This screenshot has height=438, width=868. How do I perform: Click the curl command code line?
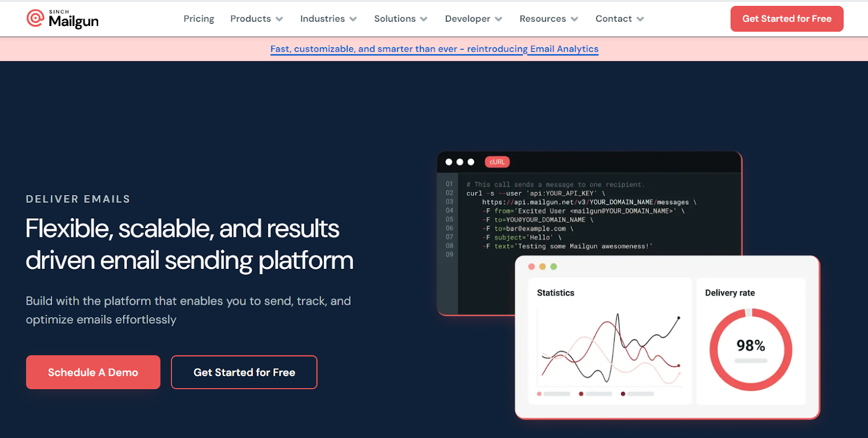tap(535, 194)
